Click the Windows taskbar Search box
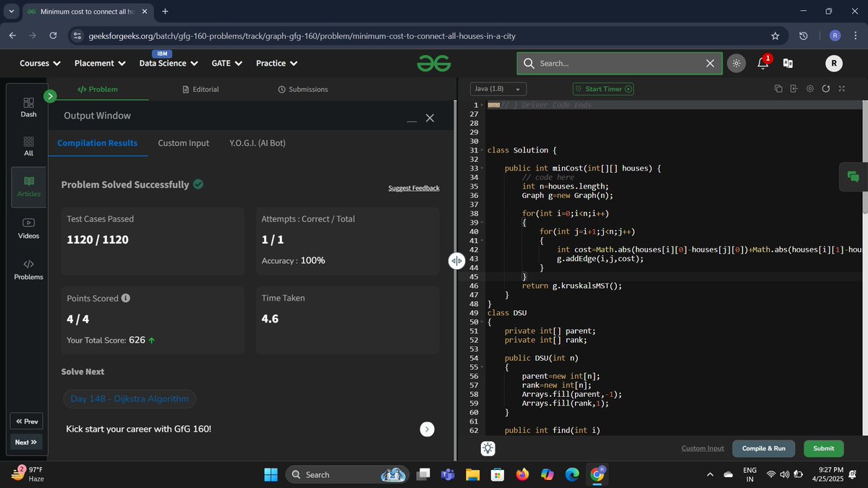Viewport: 868px width, 488px height. 347,474
